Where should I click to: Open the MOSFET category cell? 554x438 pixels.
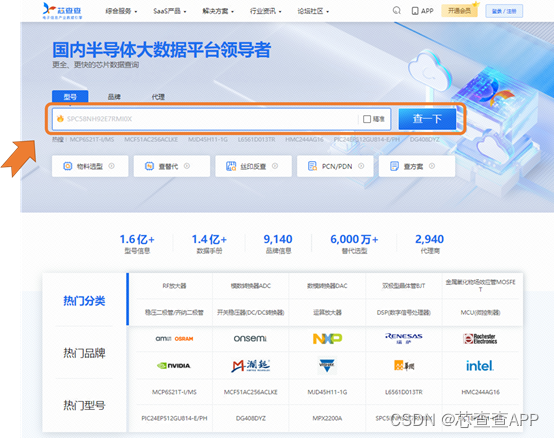[480, 286]
